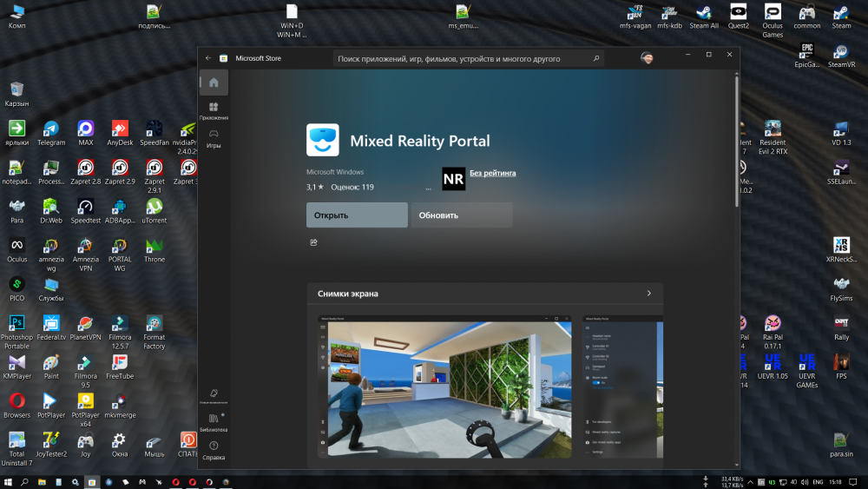
Task: Open the Library (Библиотека) in sidebar
Action: click(x=214, y=421)
